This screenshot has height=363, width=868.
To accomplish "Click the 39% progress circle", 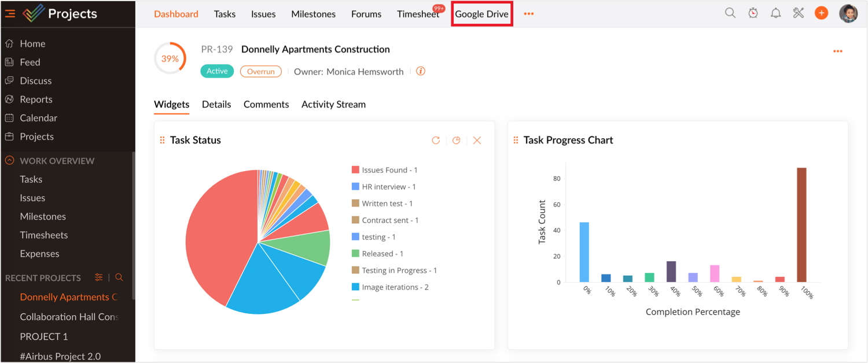I will (x=170, y=58).
